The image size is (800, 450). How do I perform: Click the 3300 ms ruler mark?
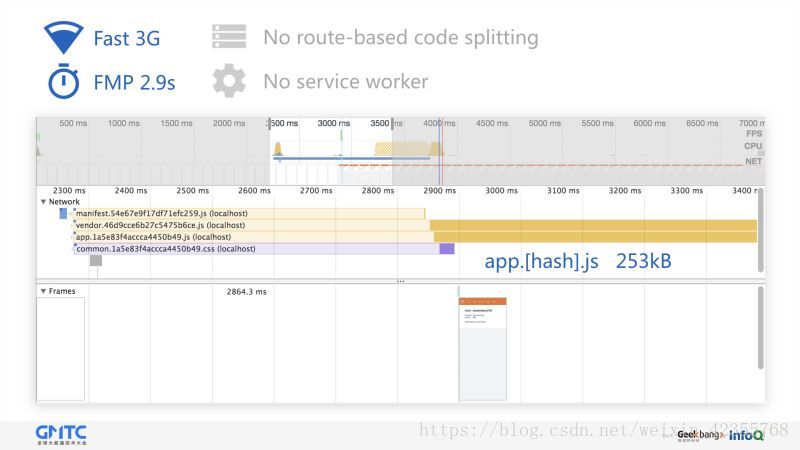(x=687, y=190)
